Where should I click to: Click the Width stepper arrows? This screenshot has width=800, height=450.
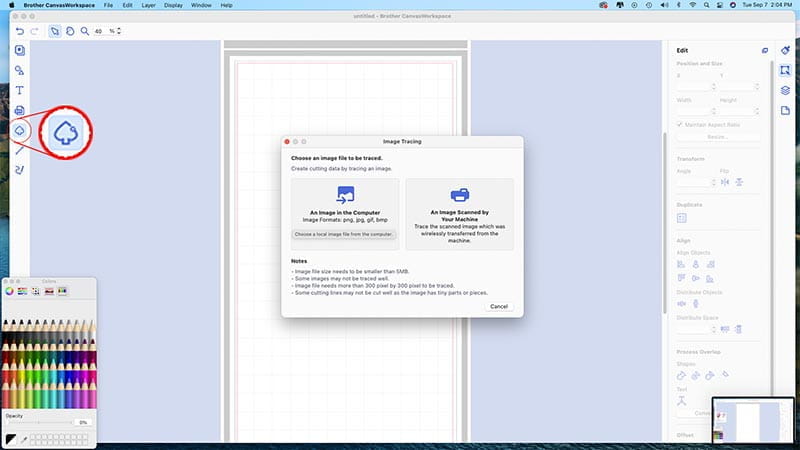tap(713, 111)
